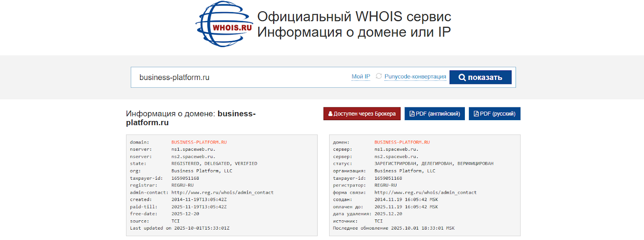
Task: Click REGRU-RU in the регистратор row
Action: [386, 185]
